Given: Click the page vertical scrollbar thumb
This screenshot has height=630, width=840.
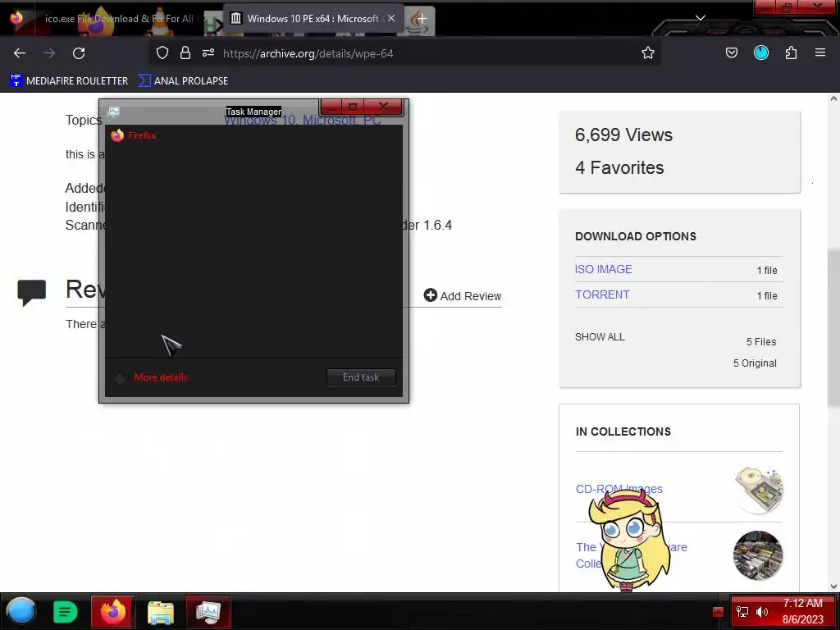Looking at the screenshot, I should click(833, 328).
